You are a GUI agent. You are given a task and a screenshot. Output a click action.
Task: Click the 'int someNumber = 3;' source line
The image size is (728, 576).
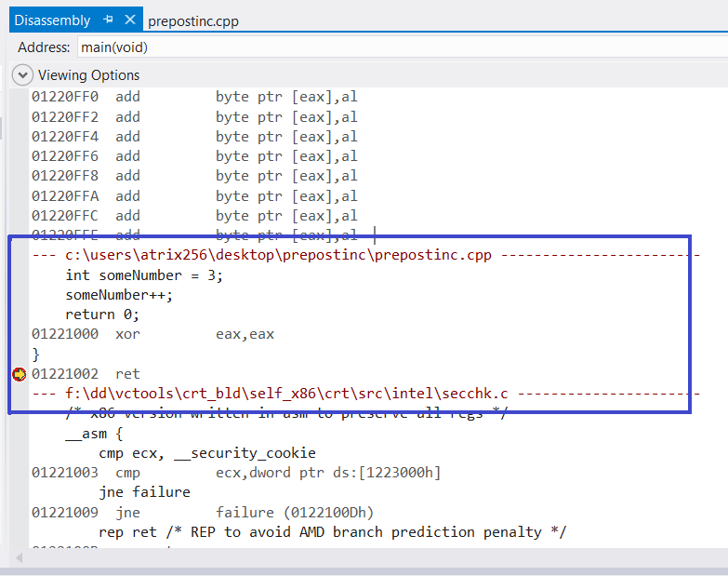(144, 275)
